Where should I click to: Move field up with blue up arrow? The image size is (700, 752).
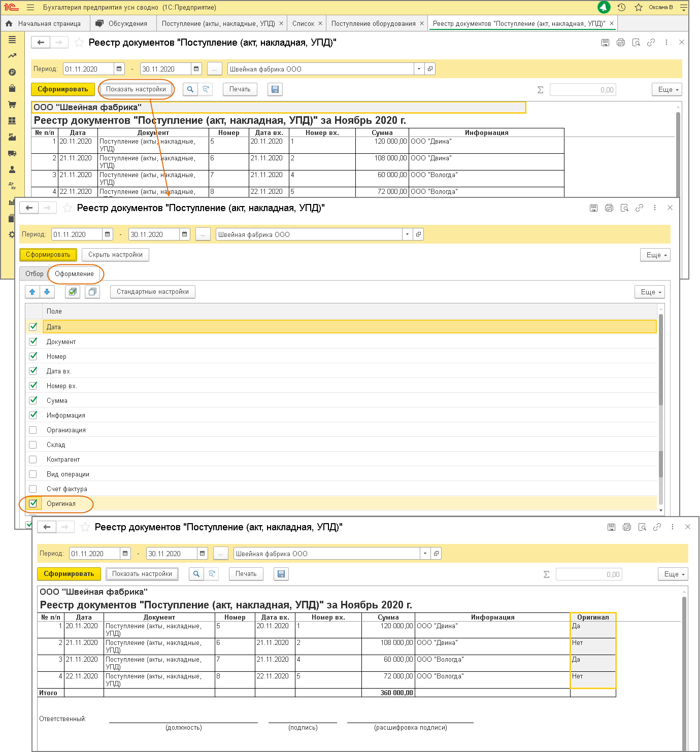32,292
